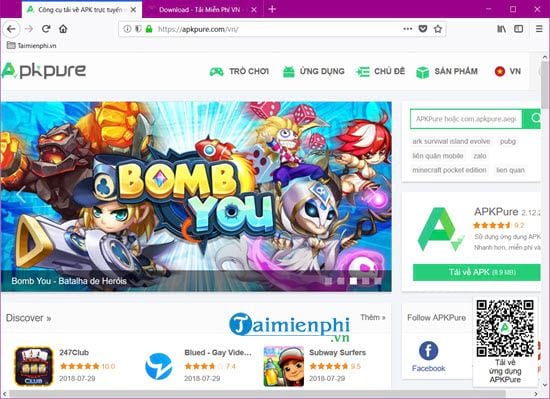Screen dimensions: 550x399
Task: Click the scrollbar down arrow
Action: click(545, 385)
